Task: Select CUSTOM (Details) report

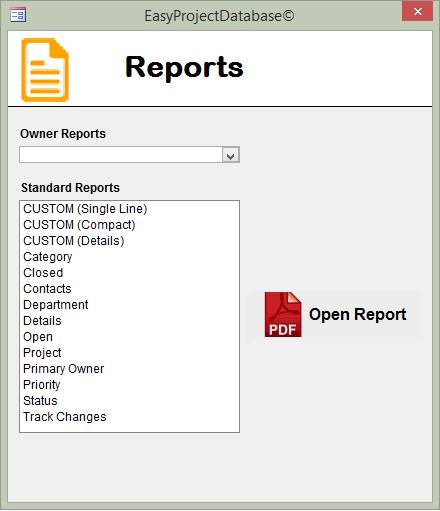Action: pos(129,241)
